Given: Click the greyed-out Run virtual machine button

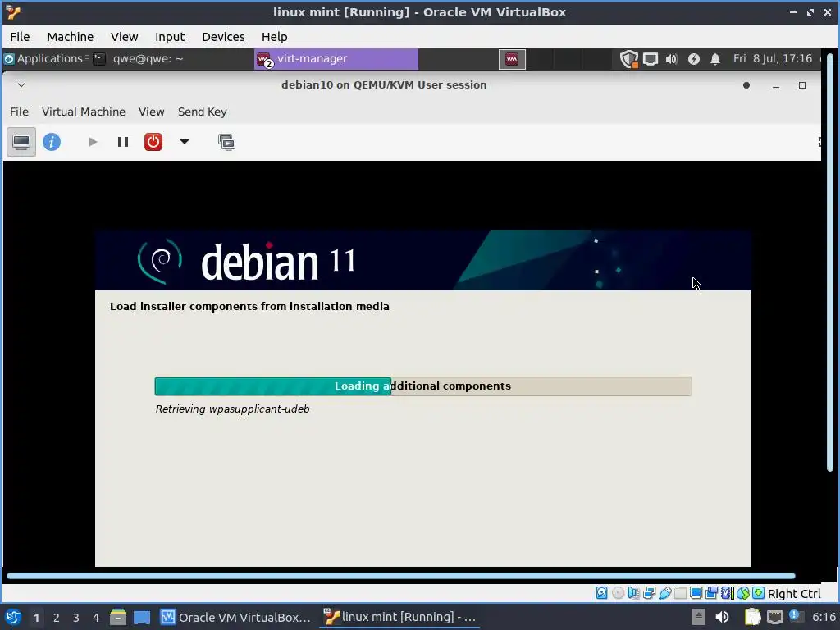Looking at the screenshot, I should point(92,142).
